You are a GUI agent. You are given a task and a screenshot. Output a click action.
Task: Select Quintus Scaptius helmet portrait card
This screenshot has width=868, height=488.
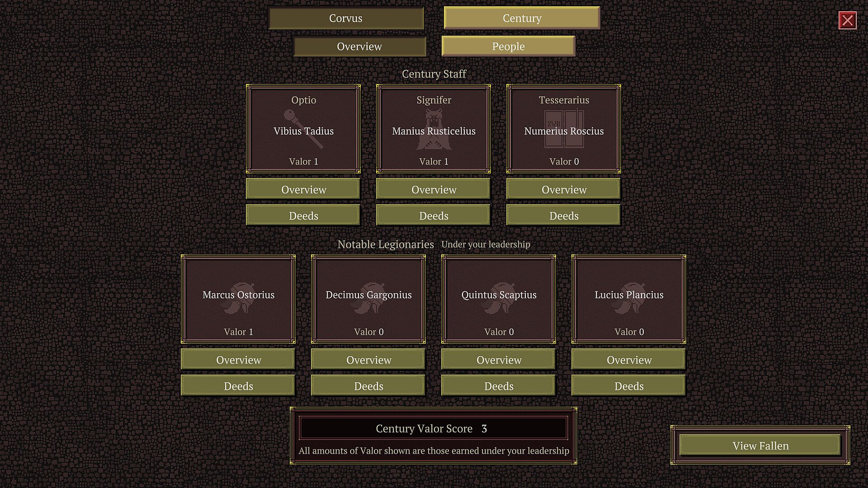(499, 299)
